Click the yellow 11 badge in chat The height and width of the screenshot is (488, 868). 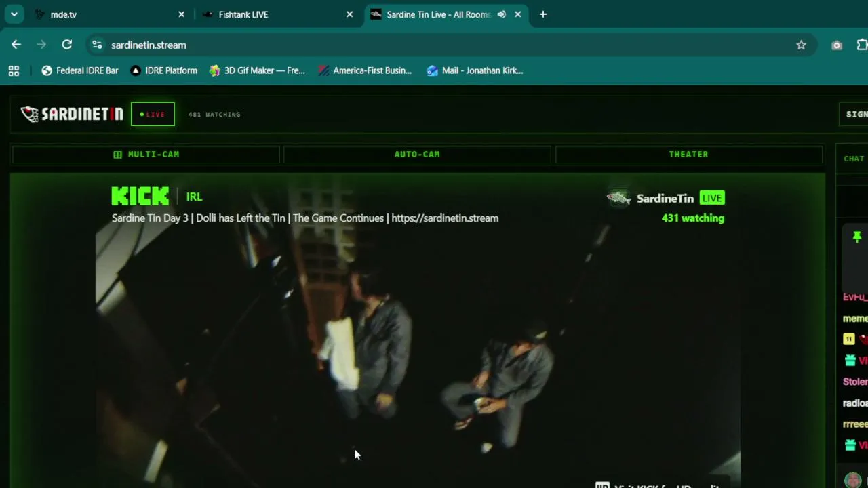(x=848, y=340)
